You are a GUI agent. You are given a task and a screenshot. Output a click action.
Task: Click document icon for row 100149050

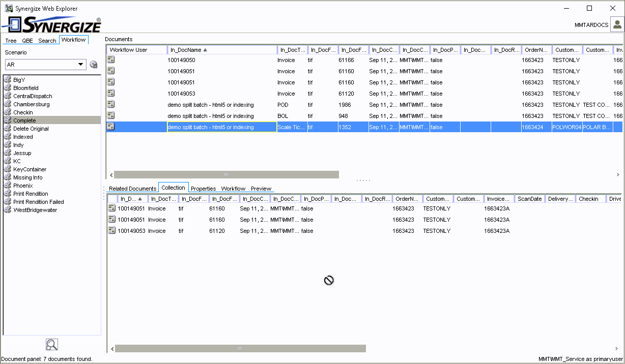coord(111,59)
